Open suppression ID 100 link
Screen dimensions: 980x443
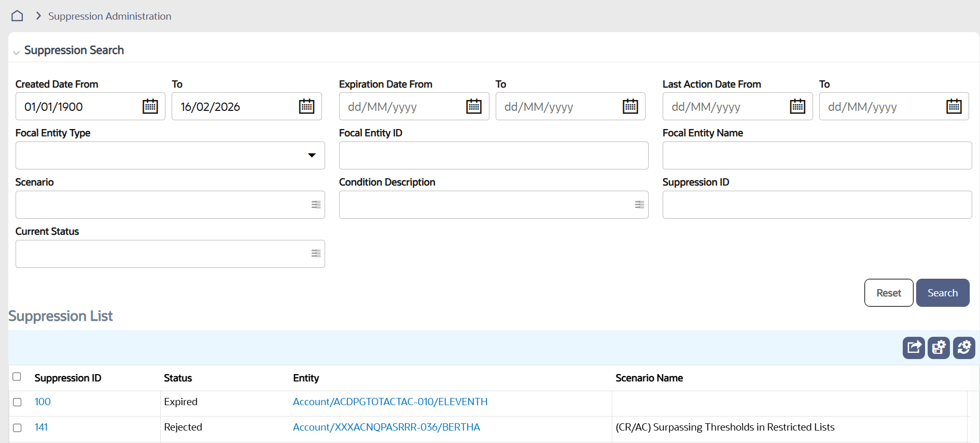click(43, 402)
